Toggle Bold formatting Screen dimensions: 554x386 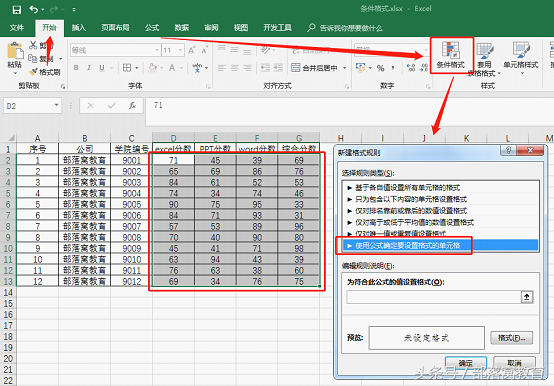76,67
